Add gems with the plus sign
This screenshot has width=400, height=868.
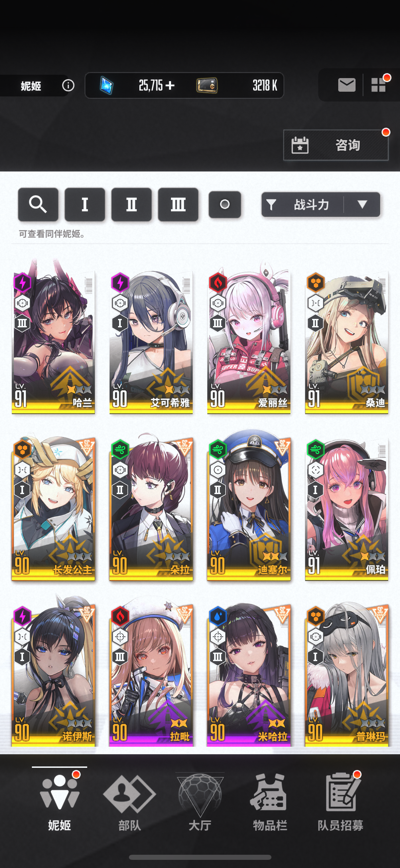click(170, 85)
